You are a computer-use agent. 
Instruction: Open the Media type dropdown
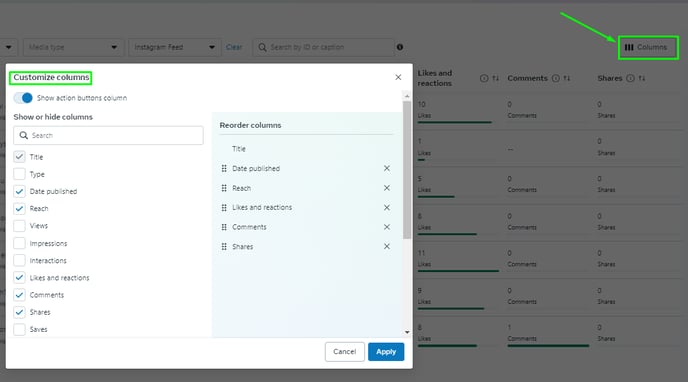point(73,47)
